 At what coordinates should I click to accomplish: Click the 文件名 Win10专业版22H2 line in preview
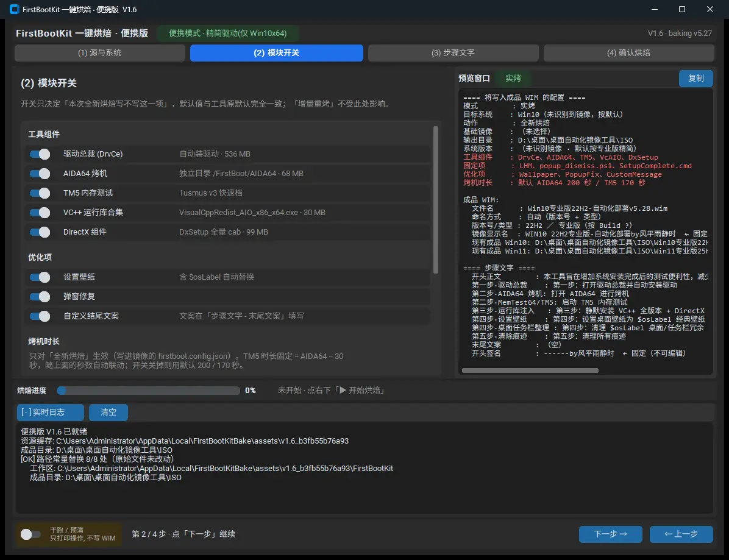(x=569, y=208)
